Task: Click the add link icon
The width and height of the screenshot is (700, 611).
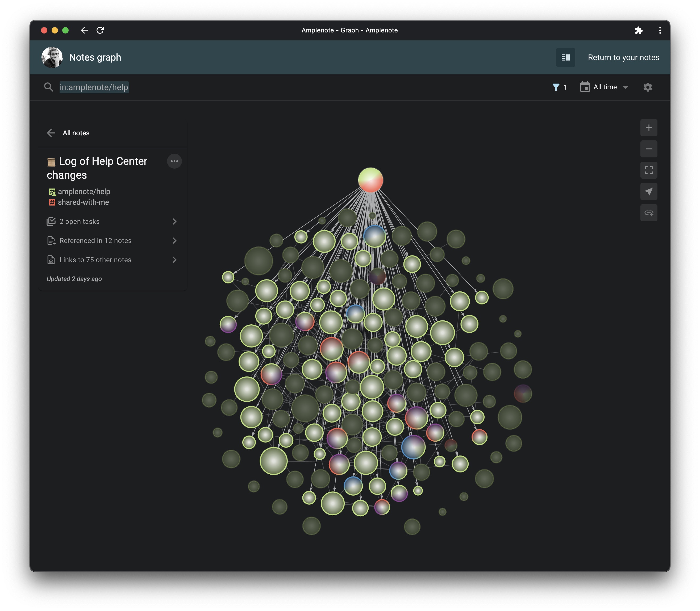Action: tap(648, 213)
